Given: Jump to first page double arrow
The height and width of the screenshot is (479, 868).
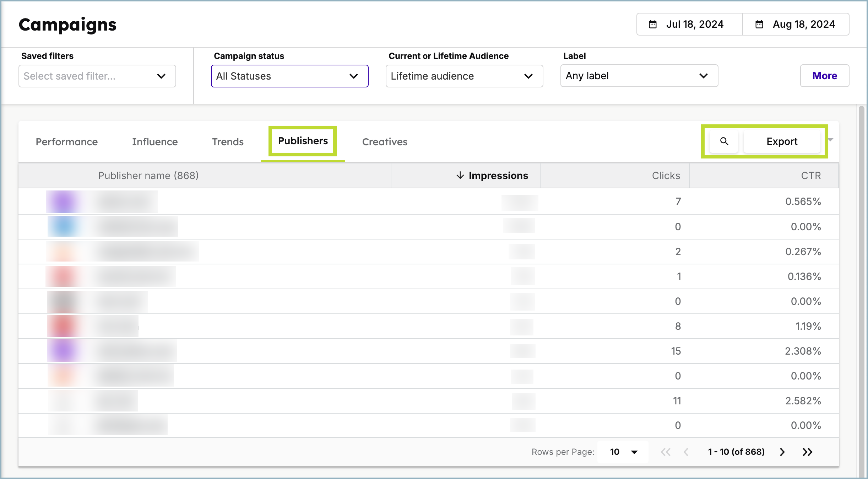Looking at the screenshot, I should (666, 452).
